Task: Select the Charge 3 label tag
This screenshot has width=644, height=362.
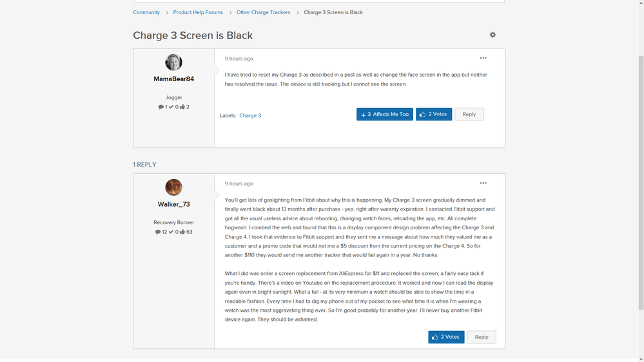Action: pyautogui.click(x=250, y=116)
